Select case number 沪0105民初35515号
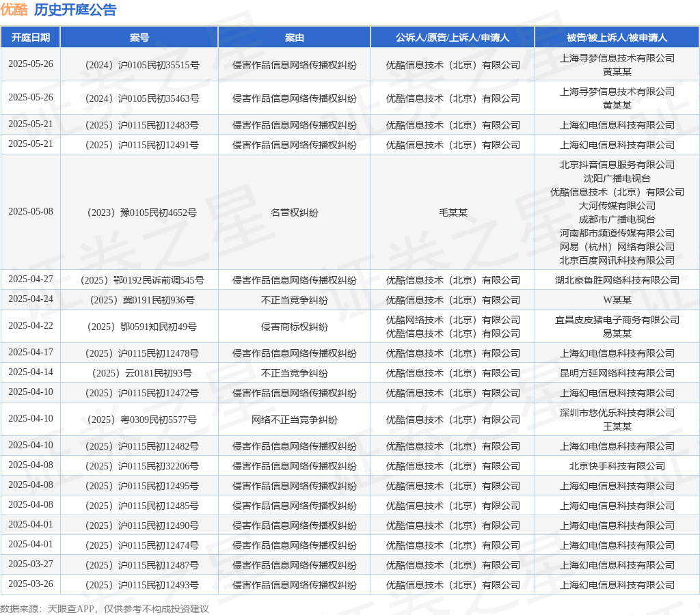 (x=142, y=65)
